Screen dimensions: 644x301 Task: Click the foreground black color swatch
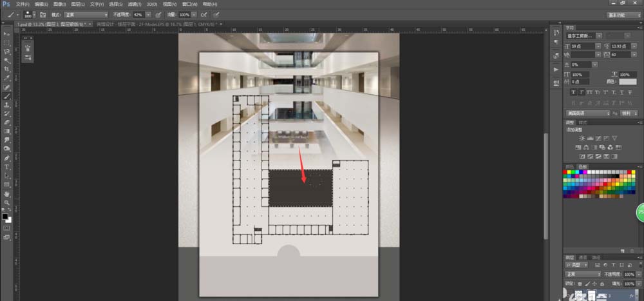pyautogui.click(x=5, y=217)
